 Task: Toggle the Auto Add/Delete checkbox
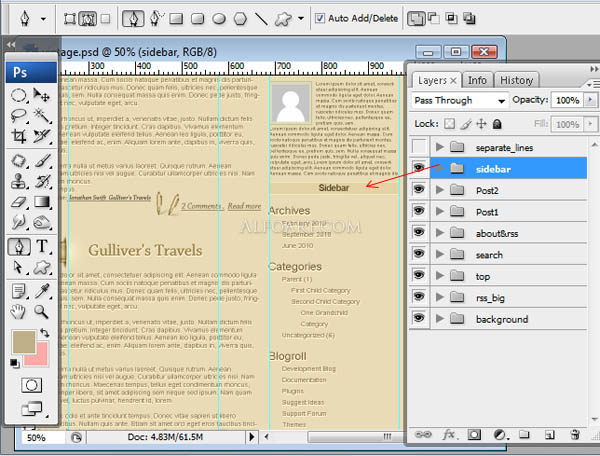coord(320,18)
